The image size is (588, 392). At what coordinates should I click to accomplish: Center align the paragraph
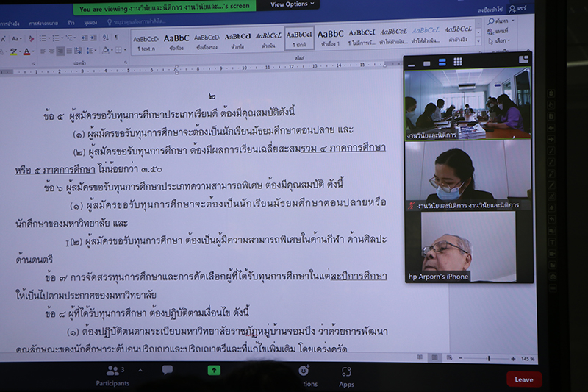(x=51, y=51)
